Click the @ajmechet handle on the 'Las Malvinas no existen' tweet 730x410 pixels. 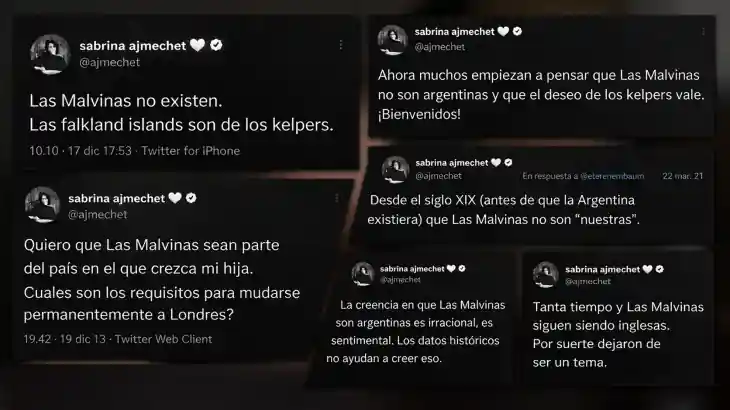(x=109, y=62)
